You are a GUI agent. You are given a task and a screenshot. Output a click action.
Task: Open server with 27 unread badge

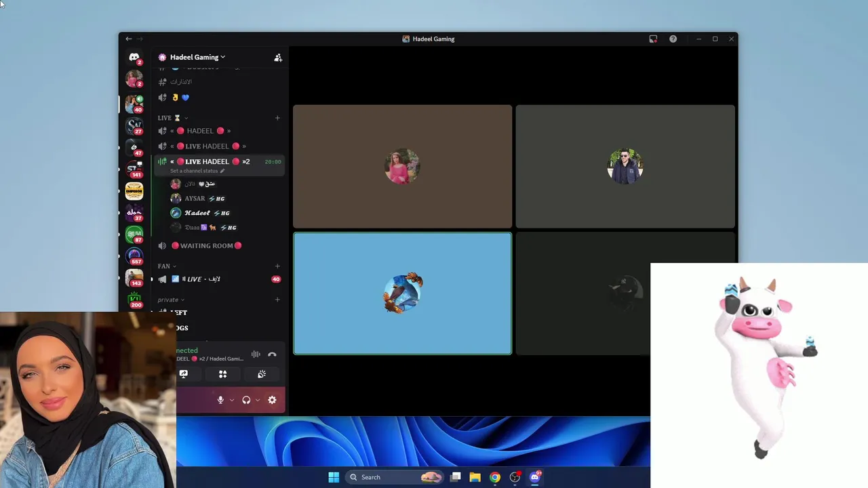pyautogui.click(x=134, y=125)
